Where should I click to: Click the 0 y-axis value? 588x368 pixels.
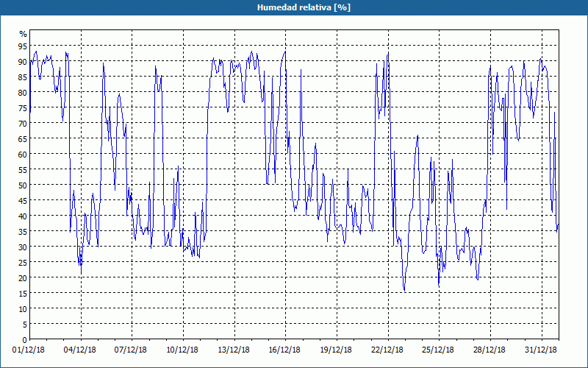coord(25,340)
